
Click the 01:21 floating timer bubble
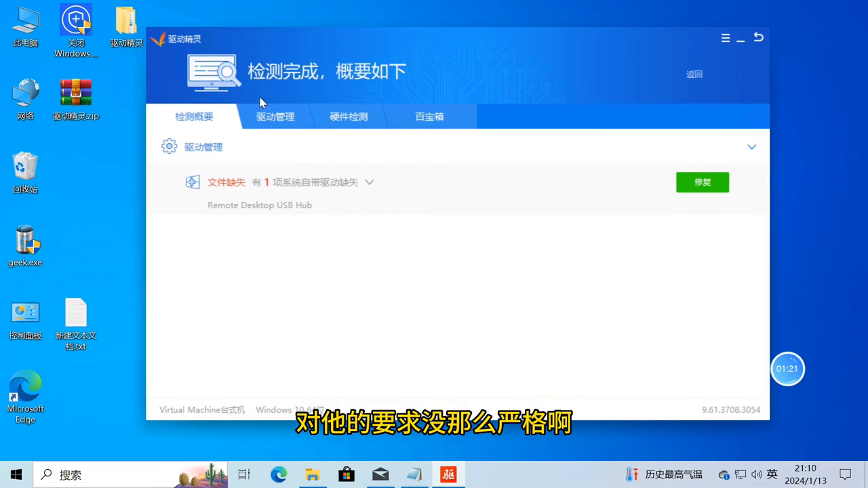(x=787, y=369)
